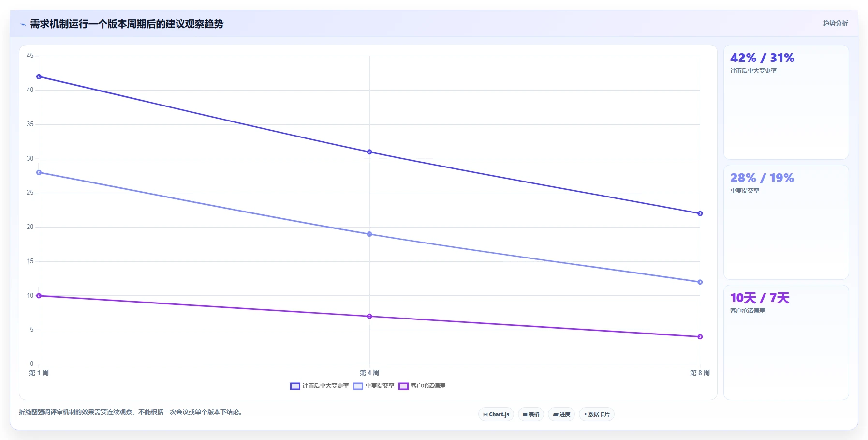
Task: Click the 评审后重大变更率 card caption
Action: click(753, 71)
